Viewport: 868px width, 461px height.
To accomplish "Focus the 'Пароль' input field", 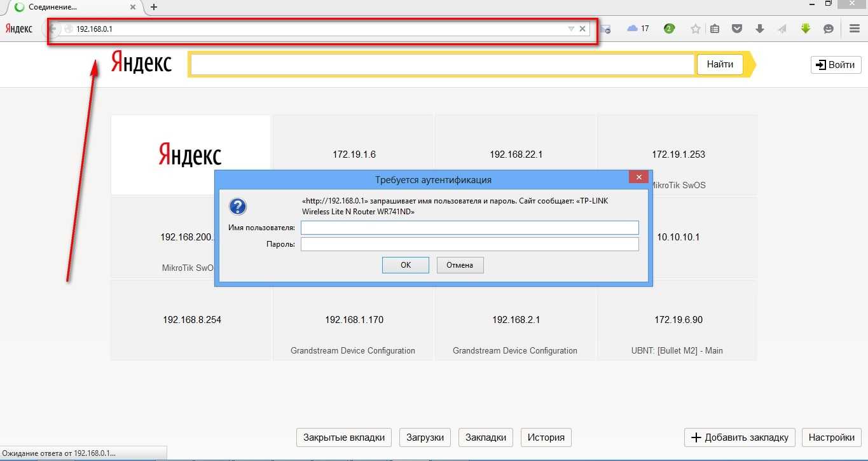I will [469, 244].
